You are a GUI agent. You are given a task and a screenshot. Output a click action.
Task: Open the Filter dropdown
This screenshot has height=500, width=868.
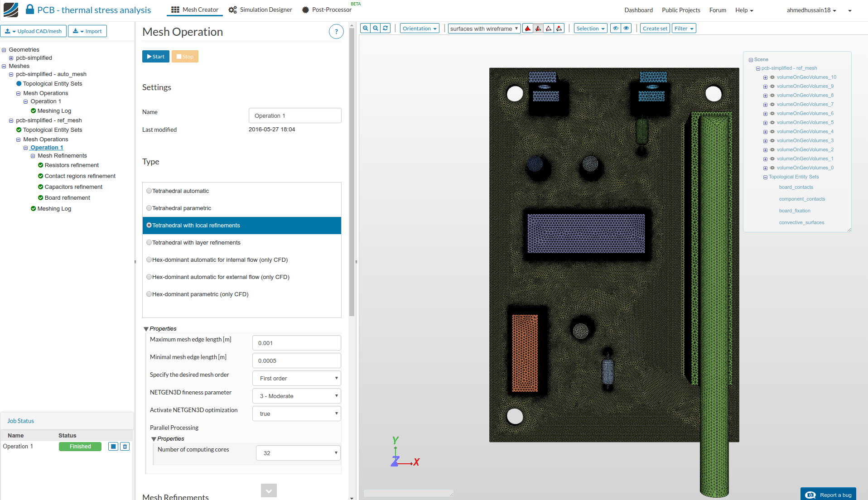[684, 29]
